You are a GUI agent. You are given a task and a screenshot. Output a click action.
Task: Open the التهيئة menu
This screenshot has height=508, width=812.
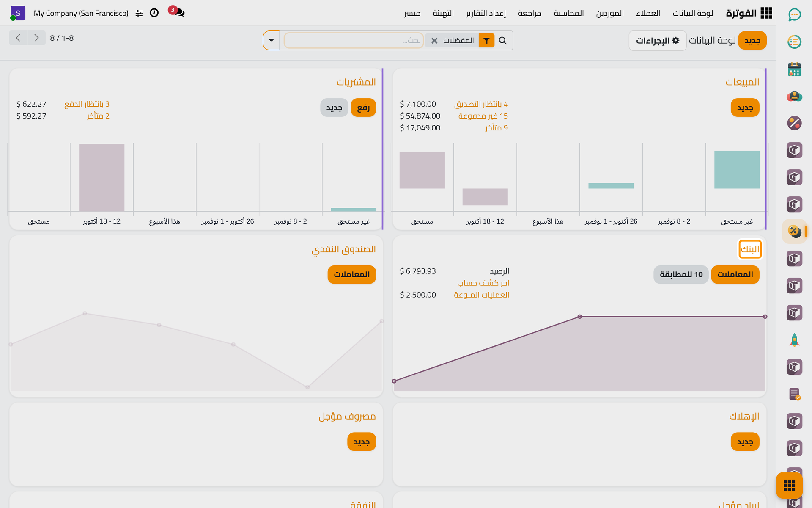coord(443,13)
